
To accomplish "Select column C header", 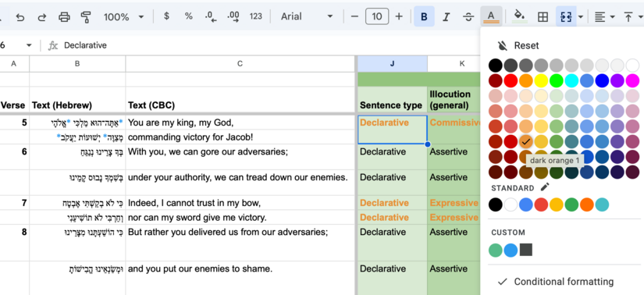I will [x=240, y=64].
